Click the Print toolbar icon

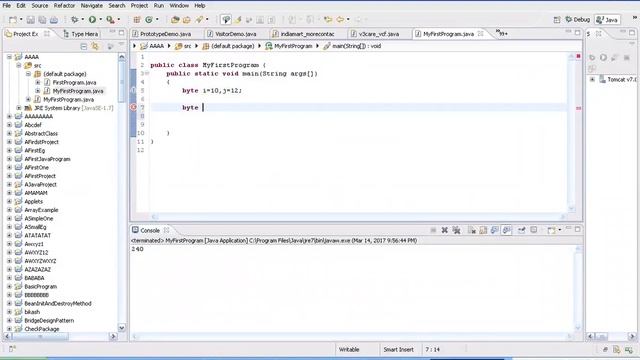tap(53, 20)
